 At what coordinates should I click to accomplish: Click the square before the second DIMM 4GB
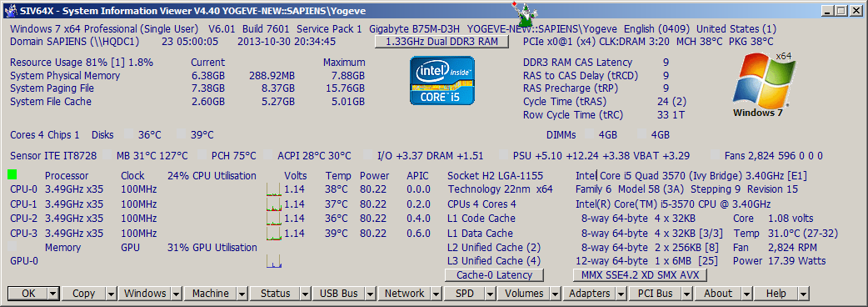coord(642,133)
